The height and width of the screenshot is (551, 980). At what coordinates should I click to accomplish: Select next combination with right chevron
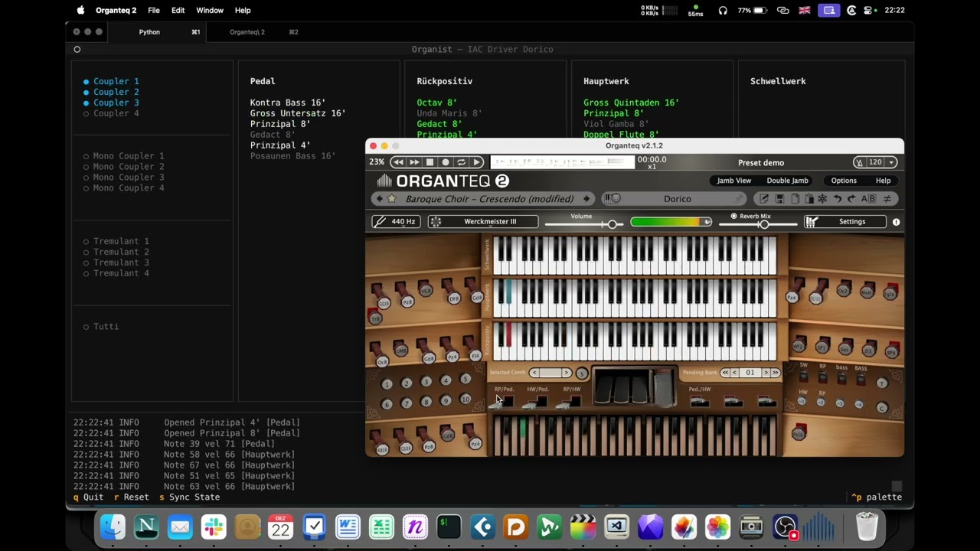pos(567,373)
